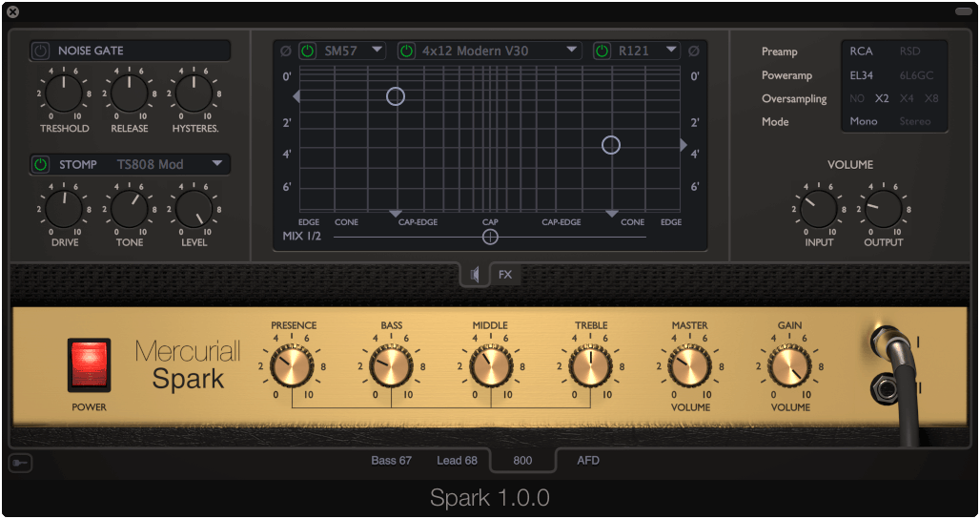Select RSD preamp option
The height and width of the screenshot is (519, 980).
point(910,52)
